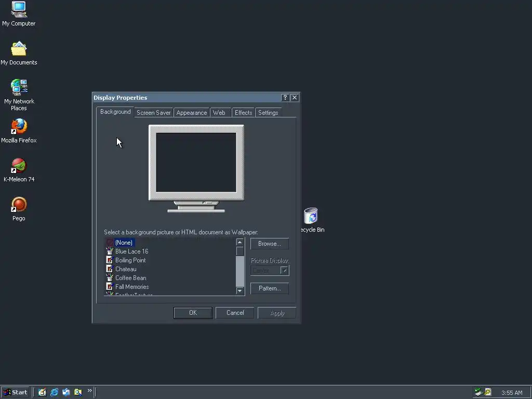This screenshot has width=532, height=399.
Task: Open the Appearance tab
Action: (192, 113)
